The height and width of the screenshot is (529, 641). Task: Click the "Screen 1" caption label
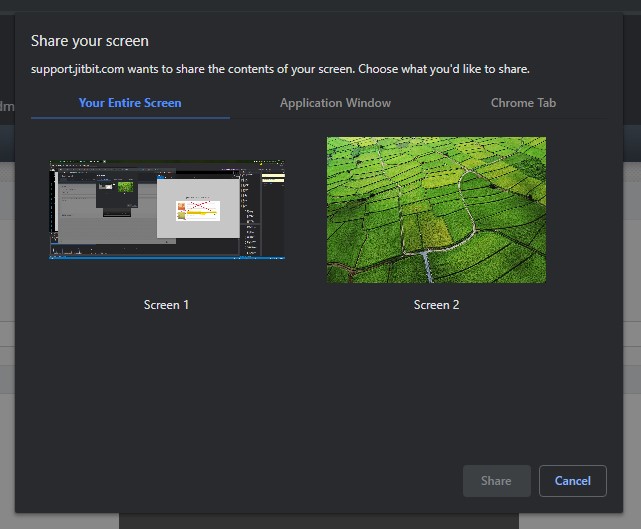tap(167, 305)
